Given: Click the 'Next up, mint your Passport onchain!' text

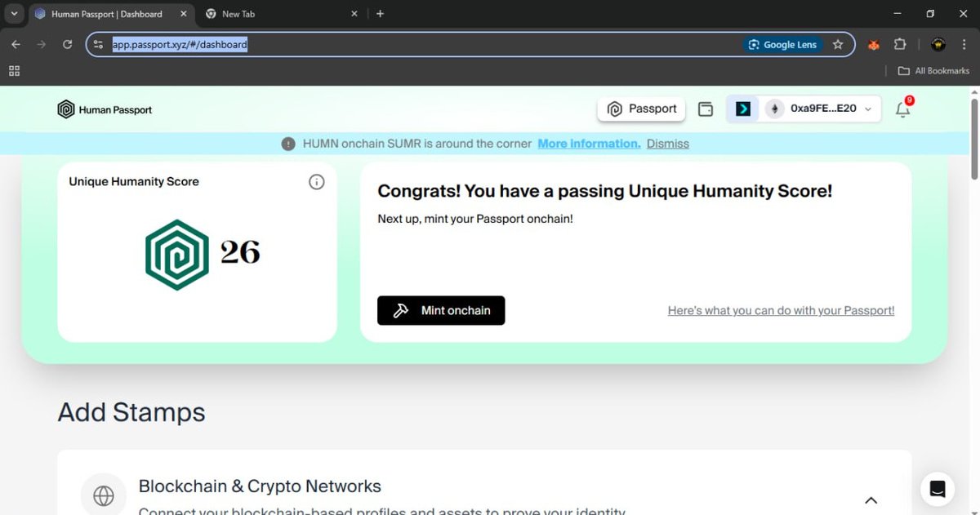Looking at the screenshot, I should pyautogui.click(x=475, y=219).
